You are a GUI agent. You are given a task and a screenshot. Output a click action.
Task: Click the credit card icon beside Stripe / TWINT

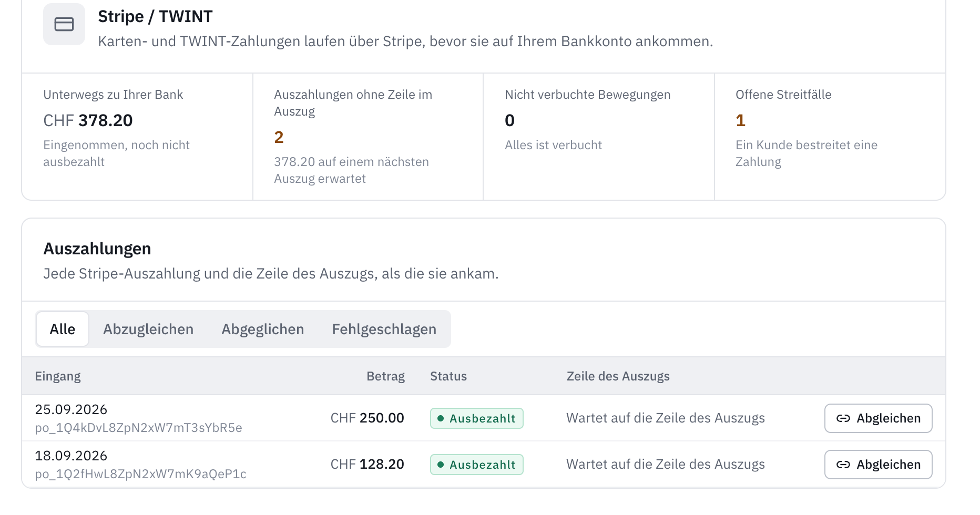point(64,24)
